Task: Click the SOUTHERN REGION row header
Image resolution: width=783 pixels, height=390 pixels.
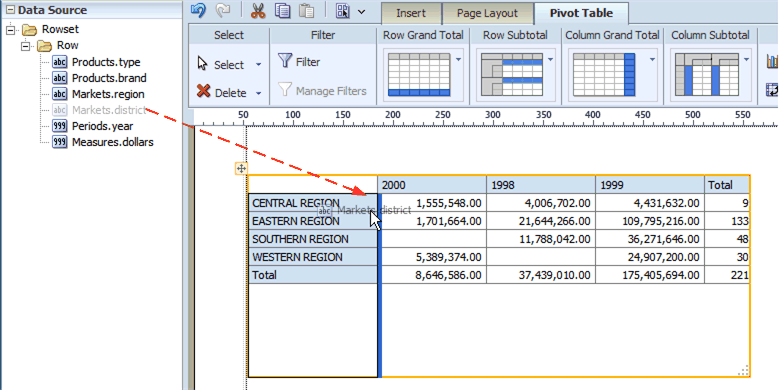Action: (x=313, y=239)
